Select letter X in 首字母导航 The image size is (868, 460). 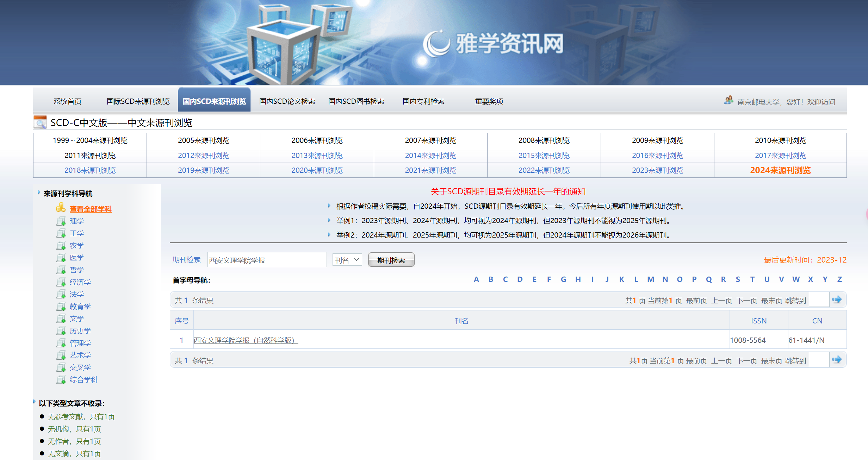click(x=810, y=279)
